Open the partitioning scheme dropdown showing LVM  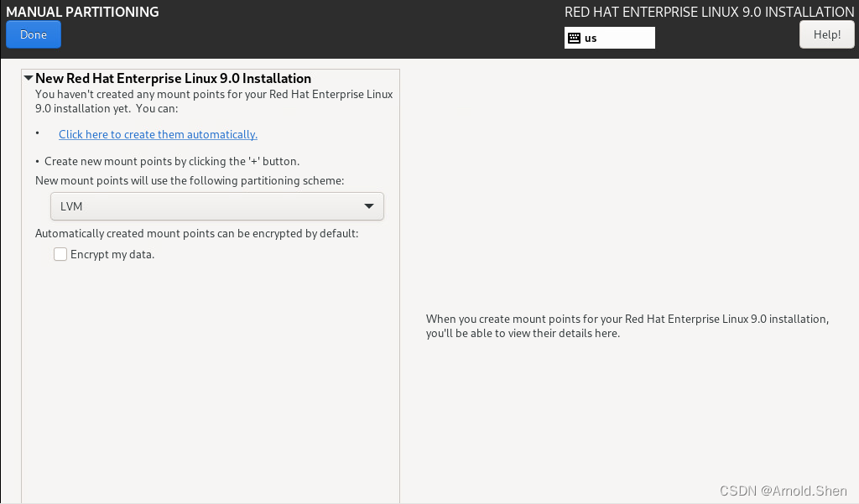click(x=216, y=205)
